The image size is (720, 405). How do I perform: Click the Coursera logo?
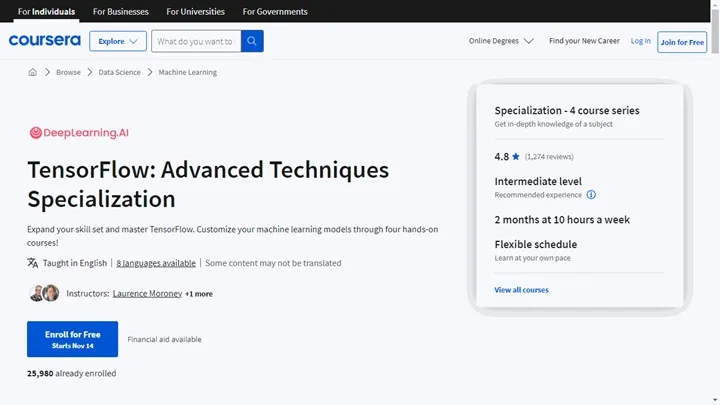point(45,40)
